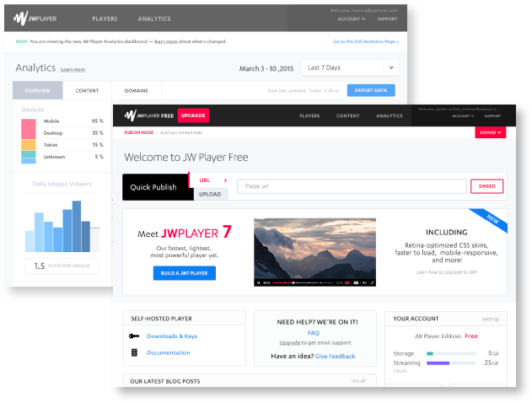532x403 pixels.
Task: Open Players in the JW Player Free header
Action: pyautogui.click(x=309, y=116)
